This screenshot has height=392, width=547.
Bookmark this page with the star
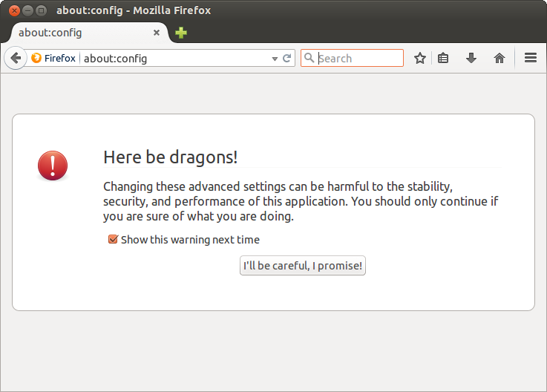click(x=420, y=58)
